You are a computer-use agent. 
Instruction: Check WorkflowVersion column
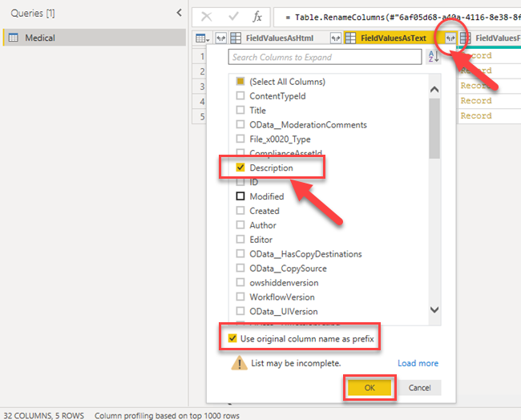click(240, 297)
